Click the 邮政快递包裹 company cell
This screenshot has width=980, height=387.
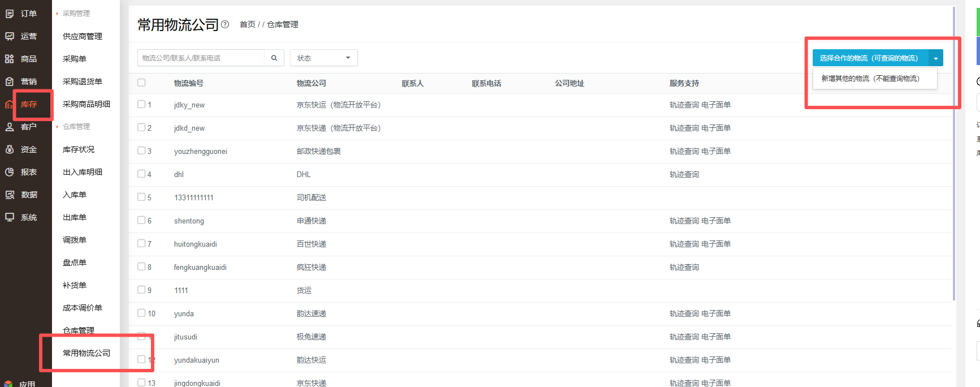pos(319,151)
